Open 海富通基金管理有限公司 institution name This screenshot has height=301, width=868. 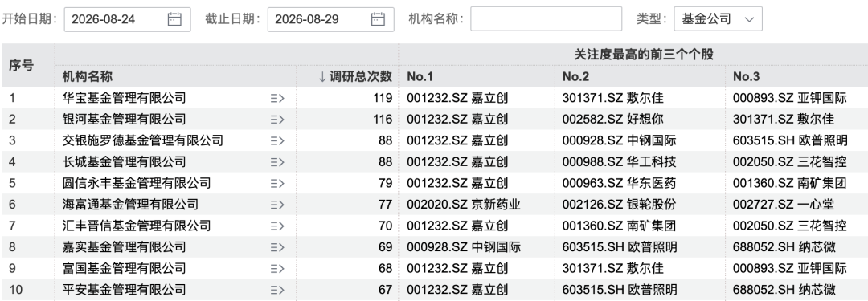coord(130,205)
